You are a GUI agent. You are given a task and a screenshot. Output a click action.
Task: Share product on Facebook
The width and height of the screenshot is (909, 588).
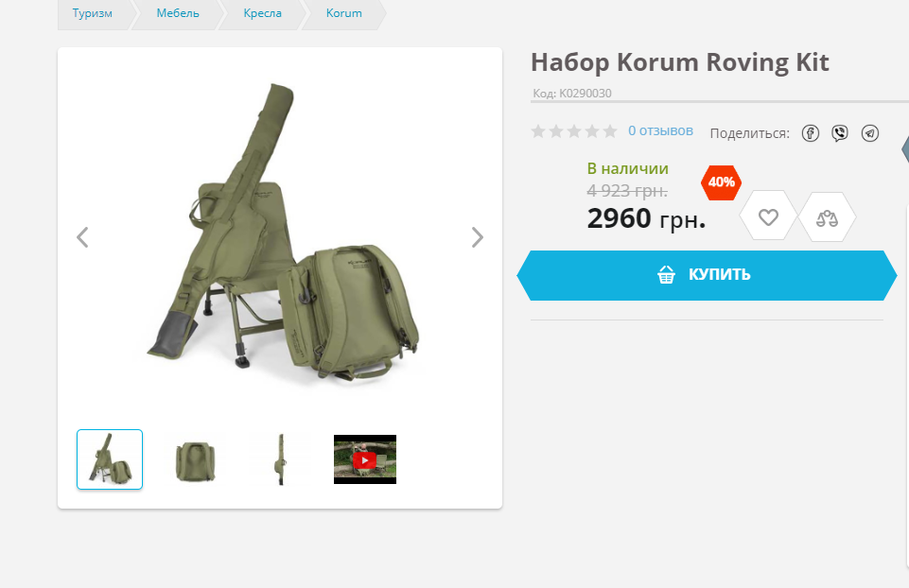tap(810, 133)
